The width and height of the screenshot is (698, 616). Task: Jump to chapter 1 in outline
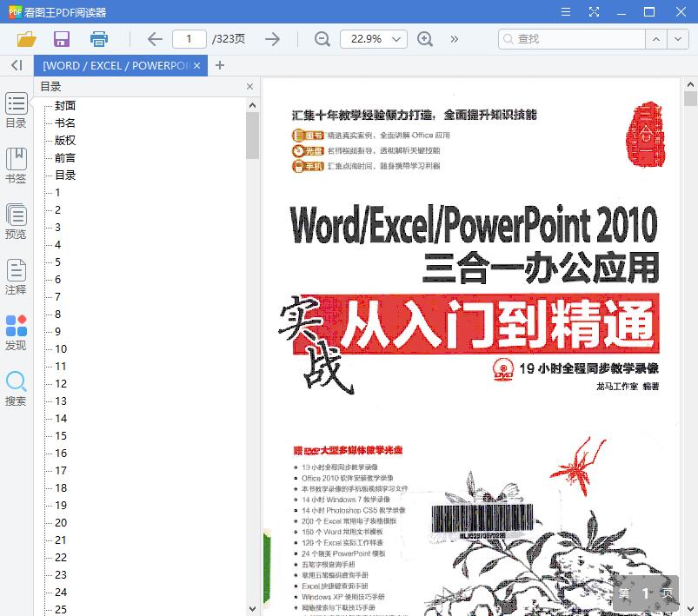(57, 192)
